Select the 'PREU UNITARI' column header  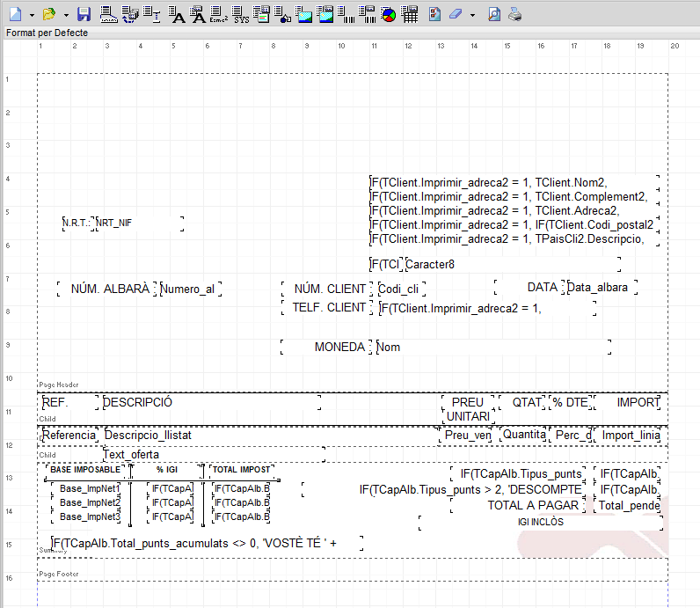pos(468,409)
